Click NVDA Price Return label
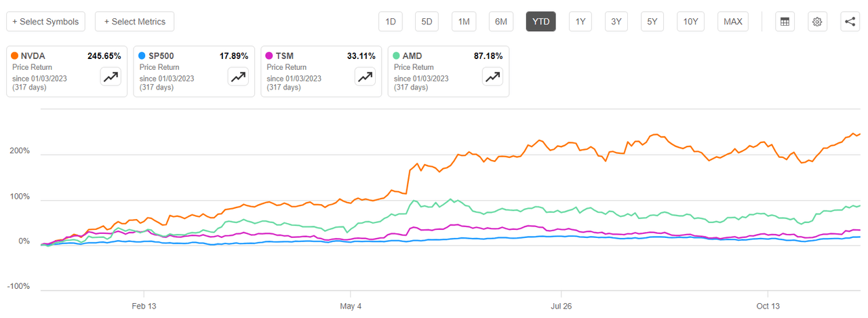Viewport: 868px width, 318px height. pyautogui.click(x=32, y=67)
